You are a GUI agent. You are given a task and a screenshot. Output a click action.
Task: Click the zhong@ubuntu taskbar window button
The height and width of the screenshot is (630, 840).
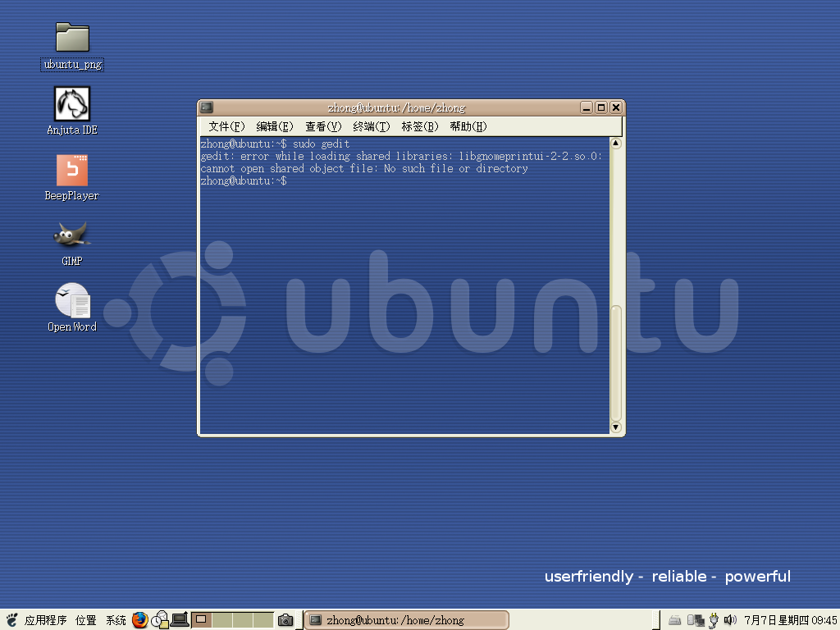(x=407, y=620)
